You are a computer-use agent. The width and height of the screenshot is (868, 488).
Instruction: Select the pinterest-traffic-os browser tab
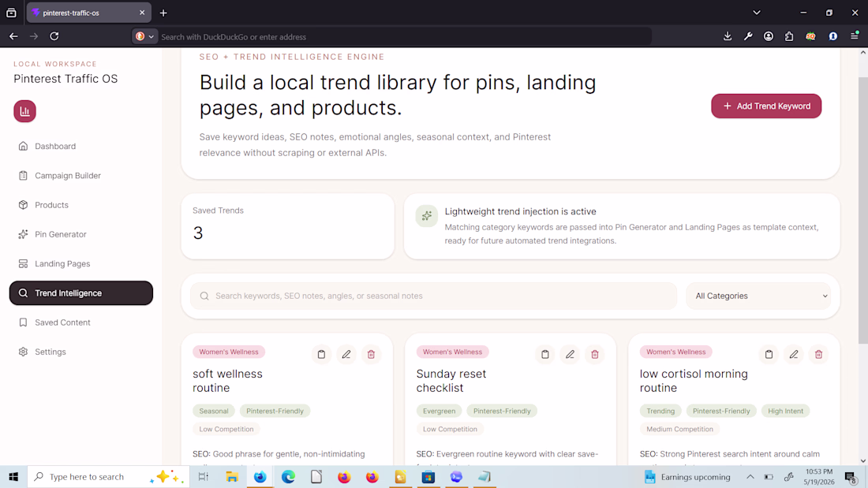[88, 13]
